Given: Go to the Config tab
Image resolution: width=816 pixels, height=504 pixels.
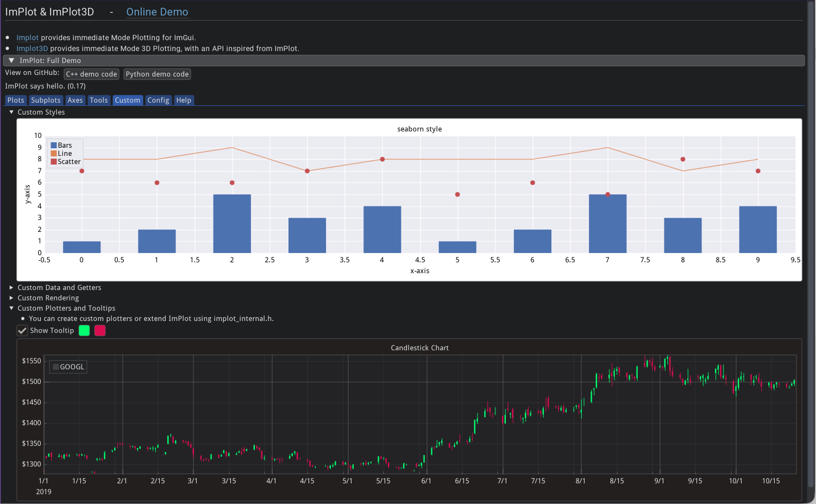Looking at the screenshot, I should (158, 100).
